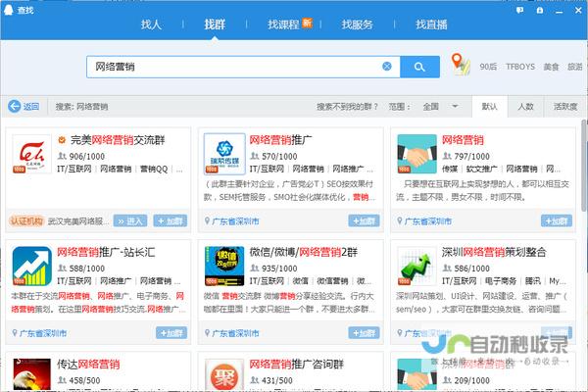Viewport: 588px width, 392px height.
Task: Click location pin of the 网络营销推广 card
Action: click(207, 220)
